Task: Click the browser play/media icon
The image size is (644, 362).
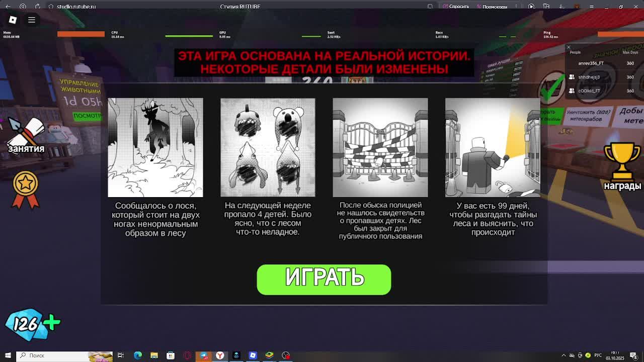Action: pyautogui.click(x=531, y=7)
